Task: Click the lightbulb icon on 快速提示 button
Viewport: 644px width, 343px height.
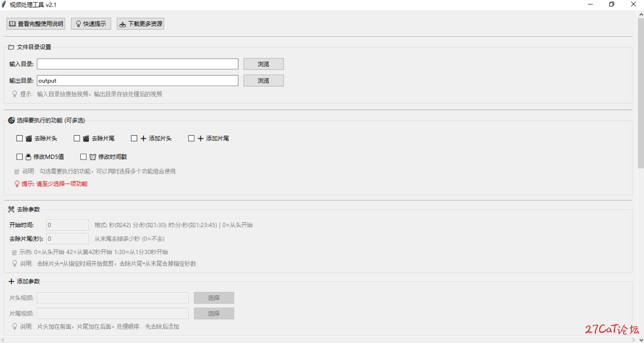Action: click(79, 24)
